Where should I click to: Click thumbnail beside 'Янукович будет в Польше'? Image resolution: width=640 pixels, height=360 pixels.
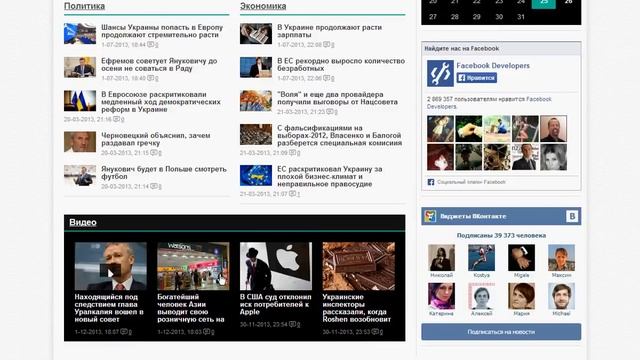[80, 175]
